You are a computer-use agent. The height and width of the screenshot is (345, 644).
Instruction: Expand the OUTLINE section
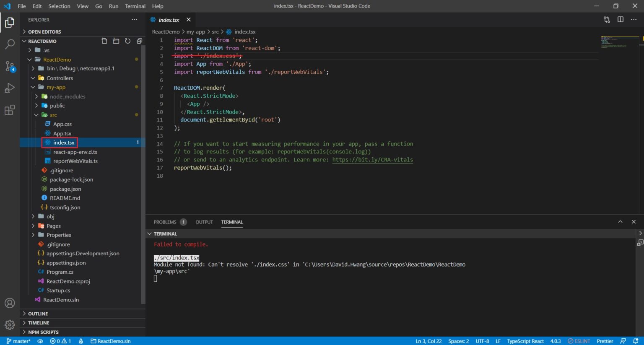coord(38,314)
